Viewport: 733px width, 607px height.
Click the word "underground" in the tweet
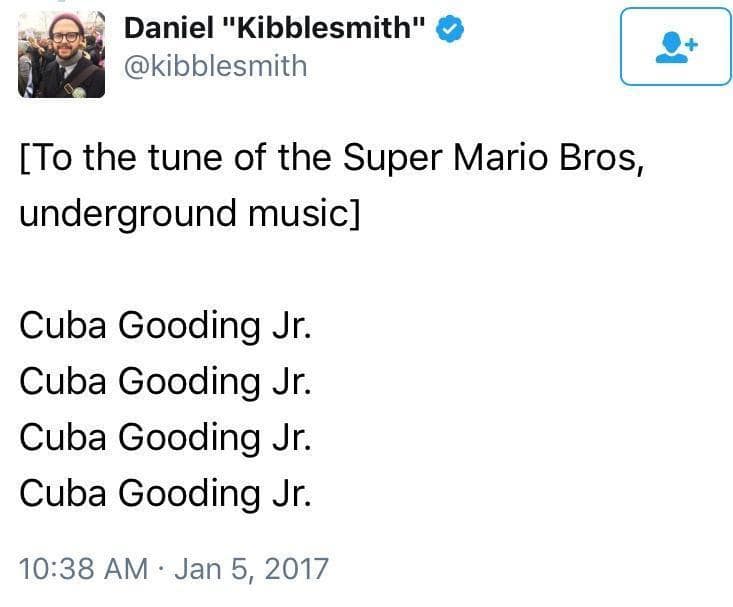(x=126, y=215)
